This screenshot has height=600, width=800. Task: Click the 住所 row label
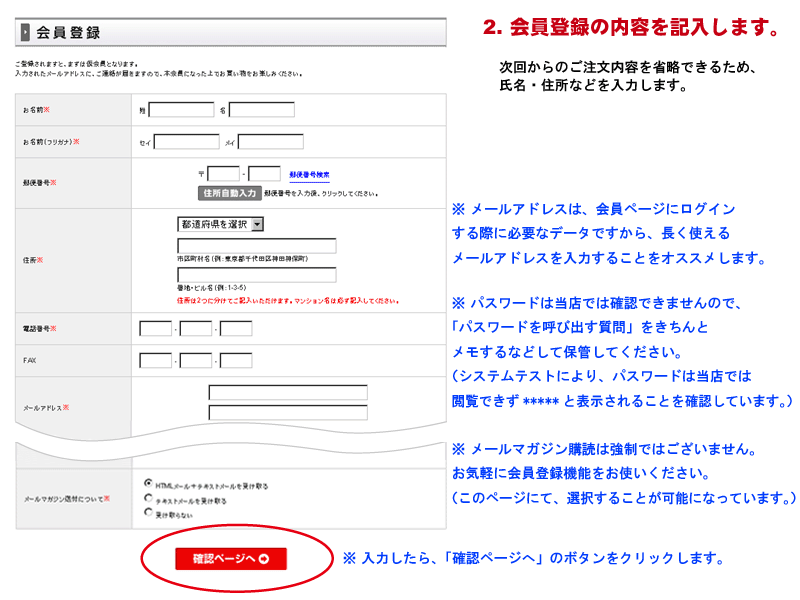pyautogui.click(x=33, y=260)
